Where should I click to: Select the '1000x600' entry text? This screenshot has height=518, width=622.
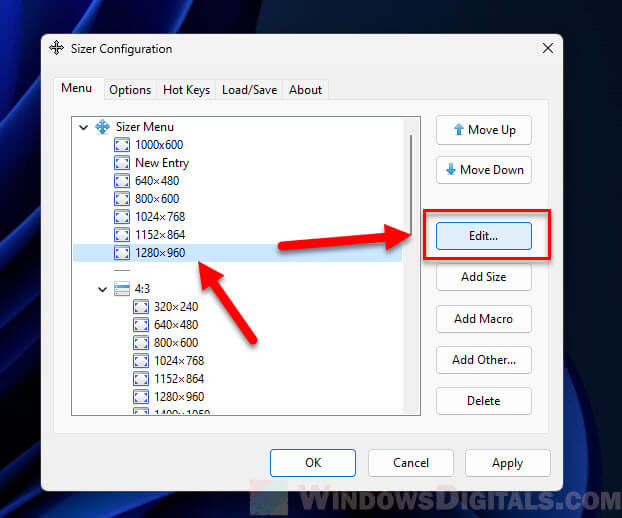tap(159, 145)
